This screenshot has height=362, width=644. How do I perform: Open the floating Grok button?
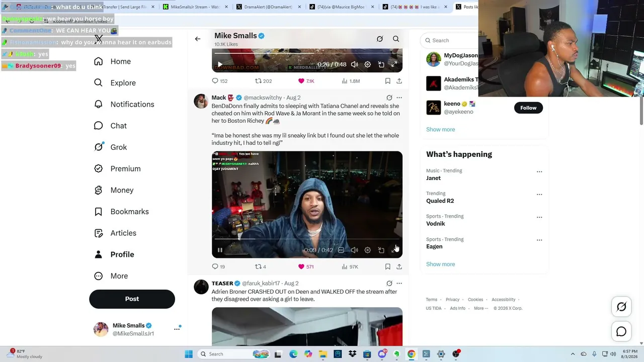[621, 307]
